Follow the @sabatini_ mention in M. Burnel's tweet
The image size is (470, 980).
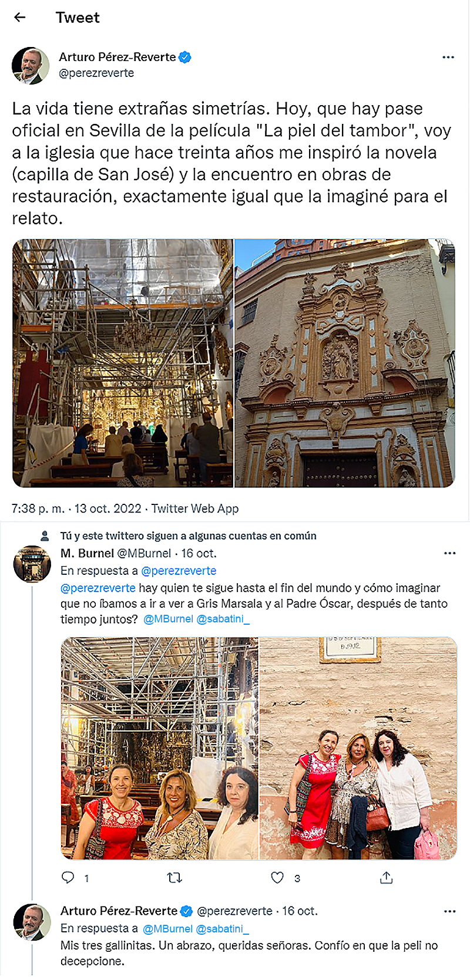coord(223,619)
